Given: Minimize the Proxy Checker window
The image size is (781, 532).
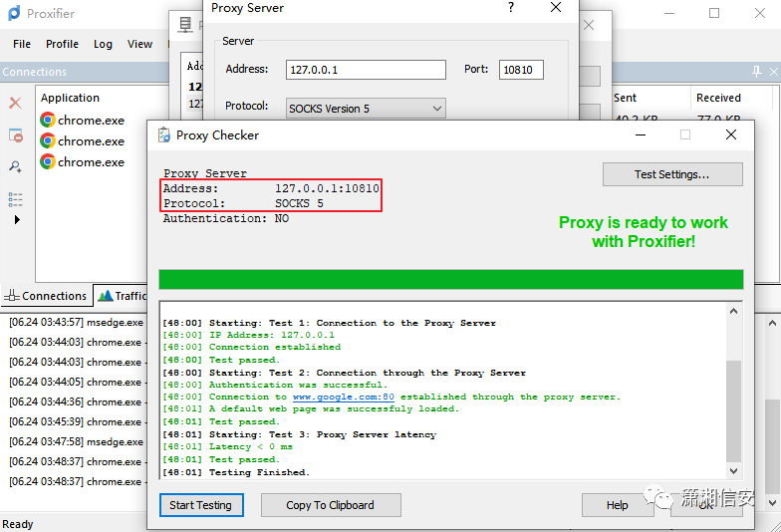Looking at the screenshot, I should [x=641, y=134].
